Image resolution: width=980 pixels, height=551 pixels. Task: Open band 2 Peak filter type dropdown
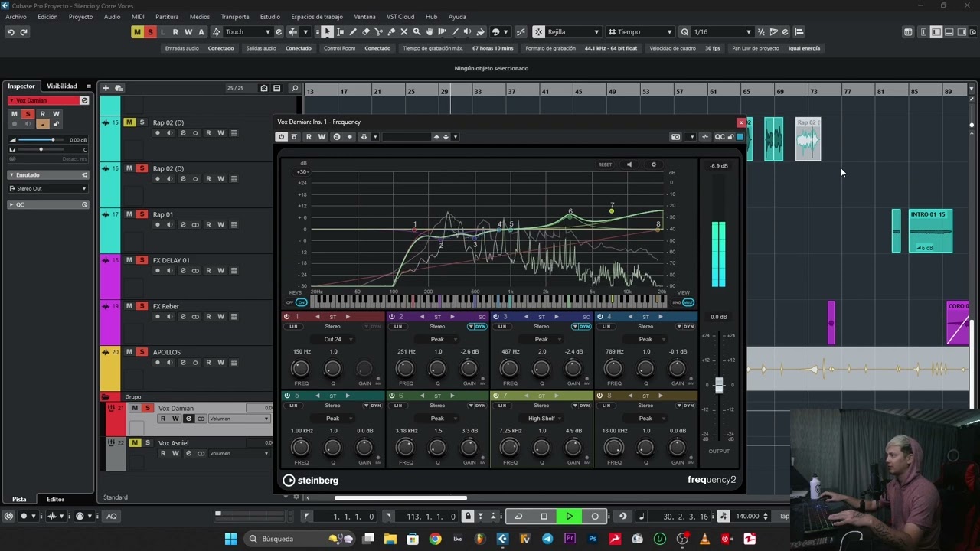(437, 340)
